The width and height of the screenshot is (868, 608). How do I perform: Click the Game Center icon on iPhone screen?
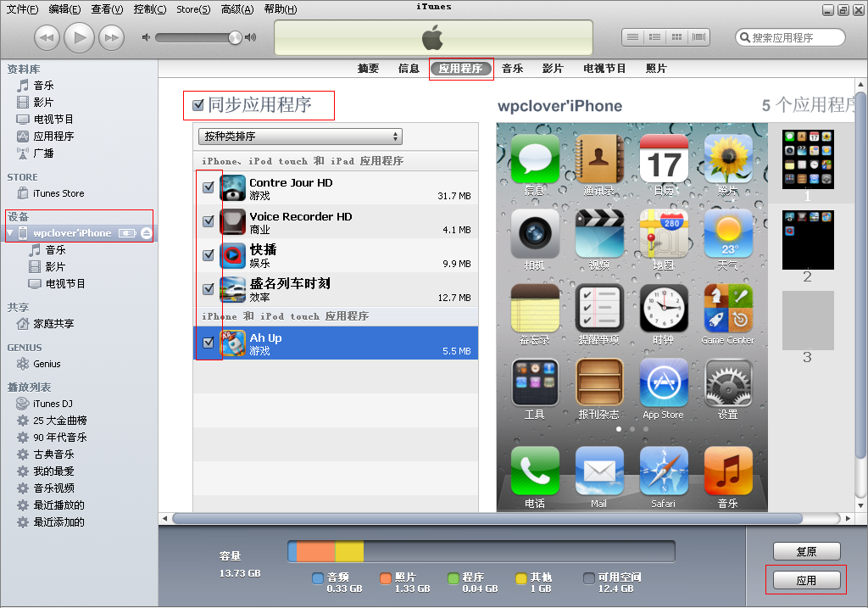(728, 308)
